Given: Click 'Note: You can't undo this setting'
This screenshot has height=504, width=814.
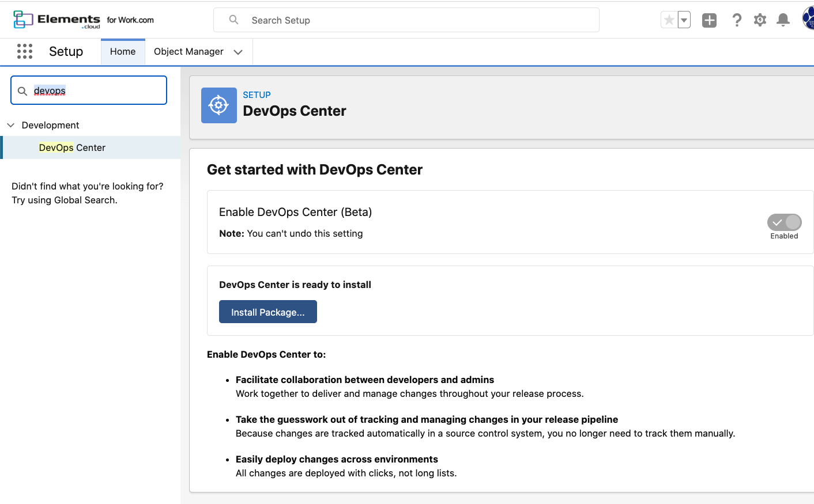Looking at the screenshot, I should coord(291,233).
